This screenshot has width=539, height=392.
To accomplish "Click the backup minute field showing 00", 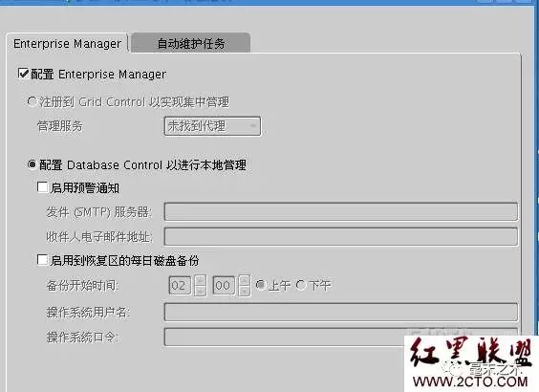I will coord(224,286).
